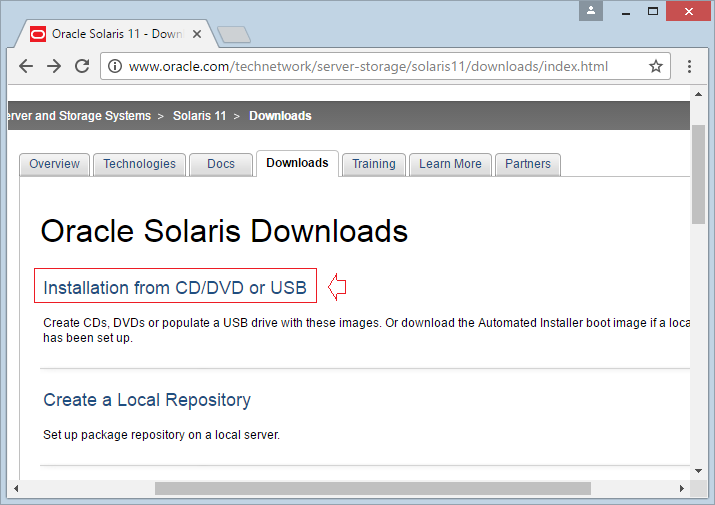The height and width of the screenshot is (505, 715).
Task: Go back to the previous page
Action: (x=26, y=67)
